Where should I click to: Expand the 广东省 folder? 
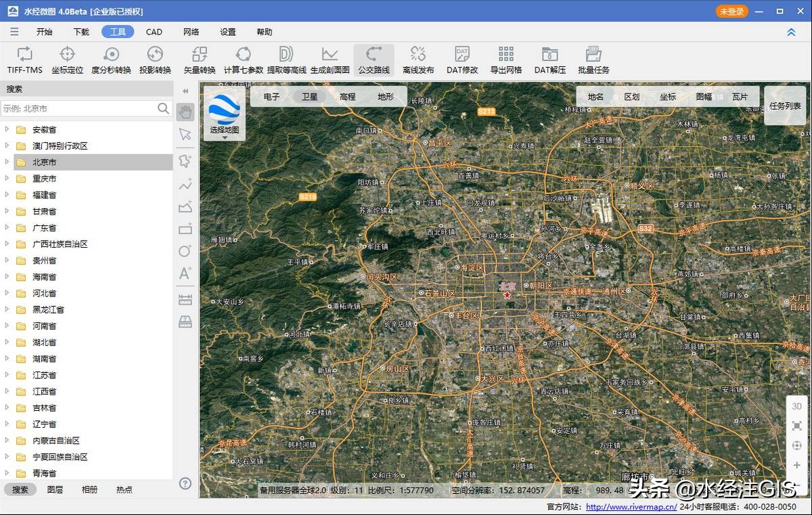pyautogui.click(x=7, y=227)
